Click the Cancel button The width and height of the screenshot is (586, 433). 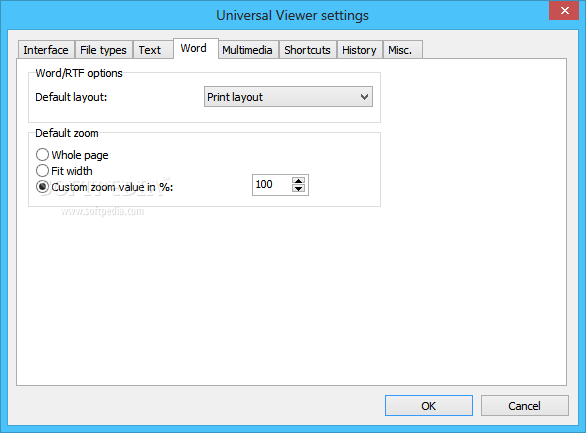click(524, 405)
